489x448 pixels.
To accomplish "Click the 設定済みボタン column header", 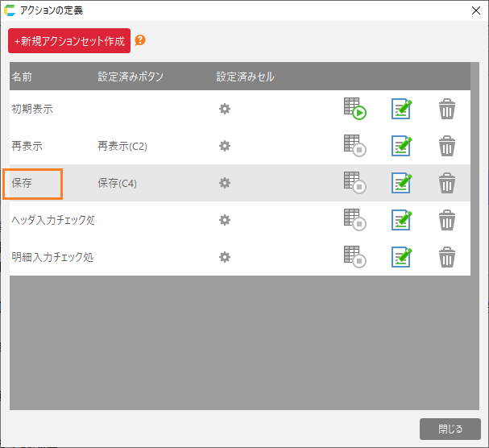I will (131, 77).
